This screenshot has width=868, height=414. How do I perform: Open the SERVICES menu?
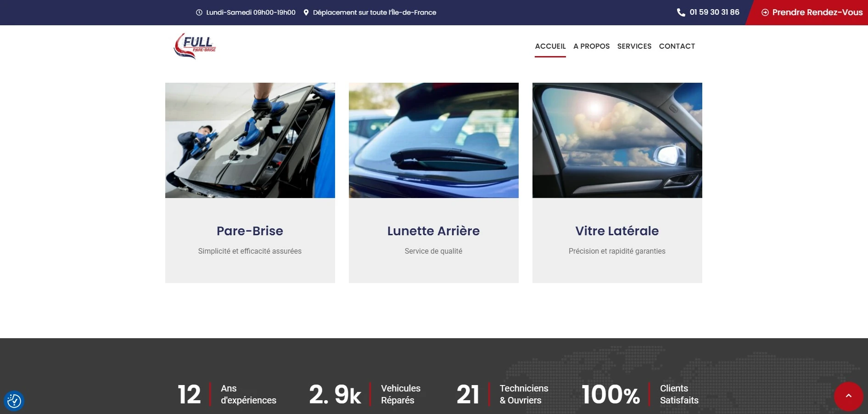pos(634,46)
